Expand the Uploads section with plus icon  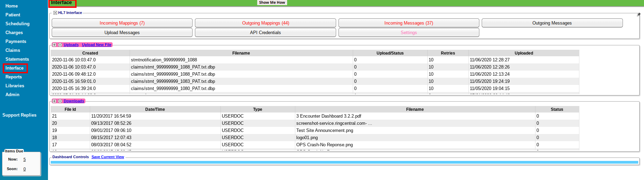(x=54, y=45)
